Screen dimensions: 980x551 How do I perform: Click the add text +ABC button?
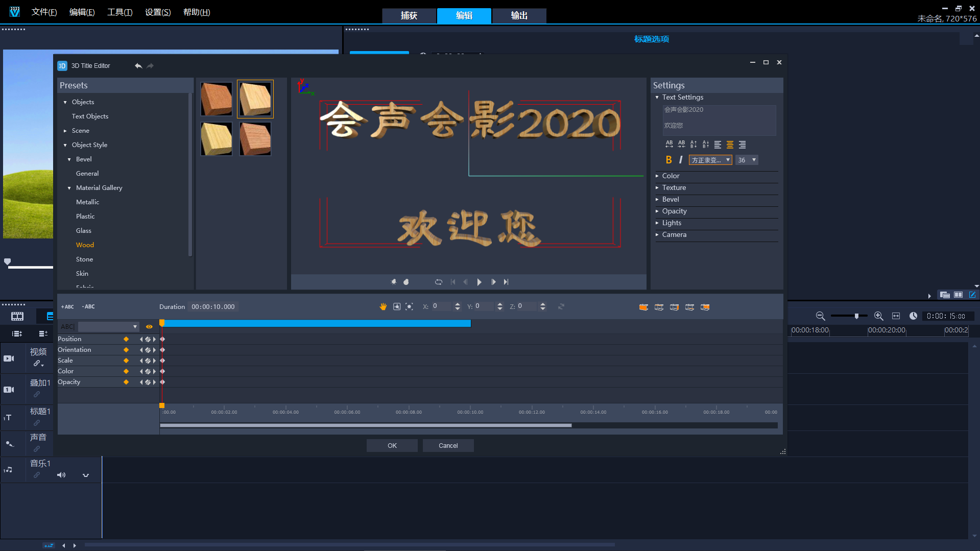pyautogui.click(x=67, y=307)
